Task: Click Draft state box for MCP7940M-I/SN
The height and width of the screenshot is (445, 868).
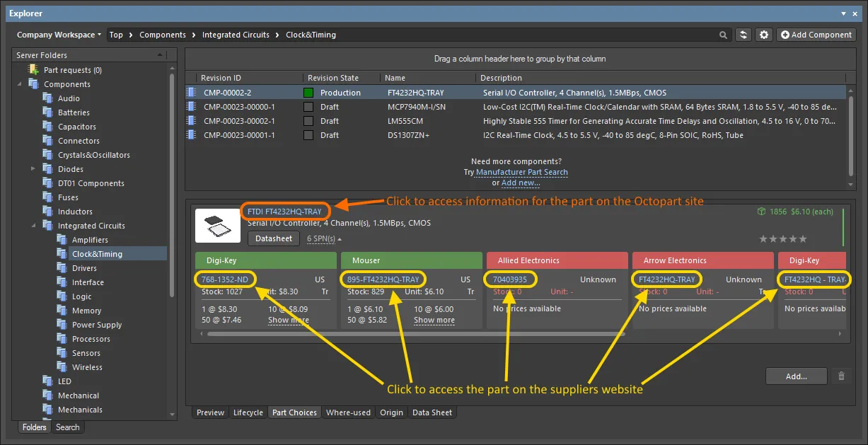Action: click(x=308, y=107)
